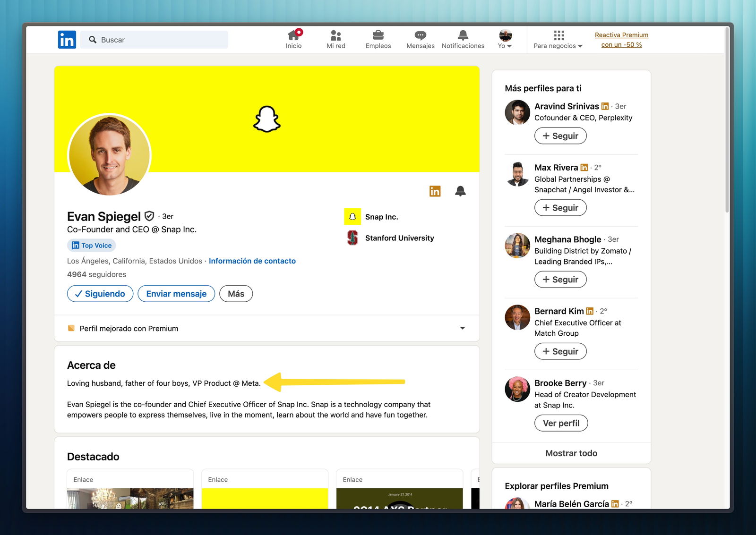Open Información de contacto link

(x=252, y=261)
